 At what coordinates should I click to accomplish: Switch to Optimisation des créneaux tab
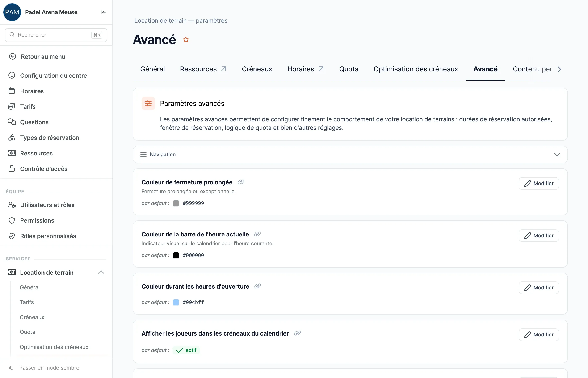pyautogui.click(x=416, y=69)
